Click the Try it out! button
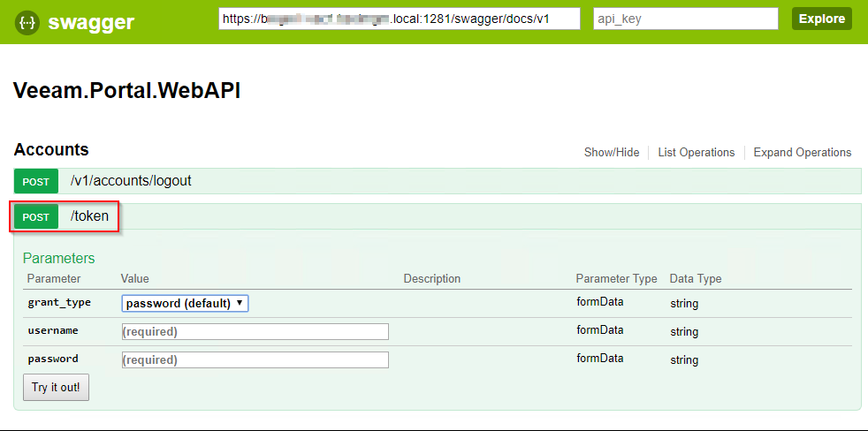This screenshot has width=868, height=431. (56, 388)
